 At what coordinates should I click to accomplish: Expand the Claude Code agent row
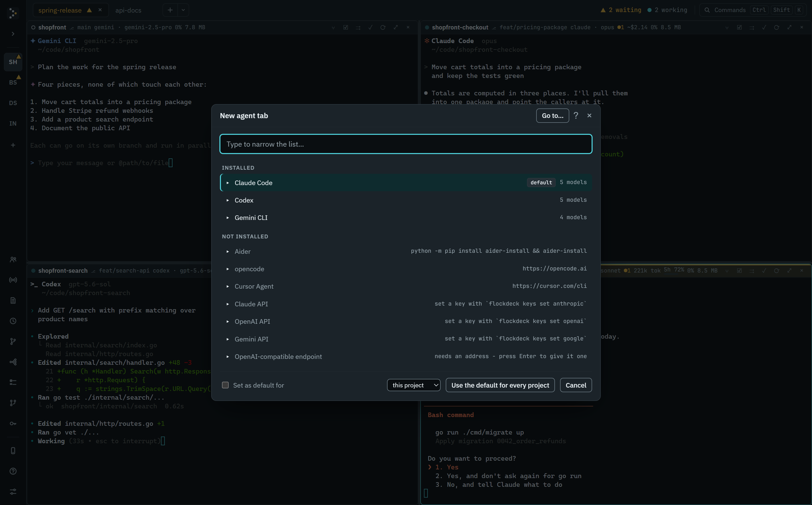(406, 182)
